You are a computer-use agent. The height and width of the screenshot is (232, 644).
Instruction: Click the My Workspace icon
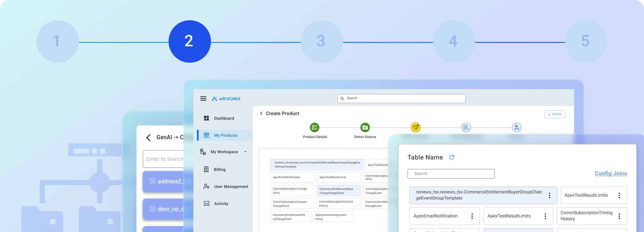coord(203,152)
